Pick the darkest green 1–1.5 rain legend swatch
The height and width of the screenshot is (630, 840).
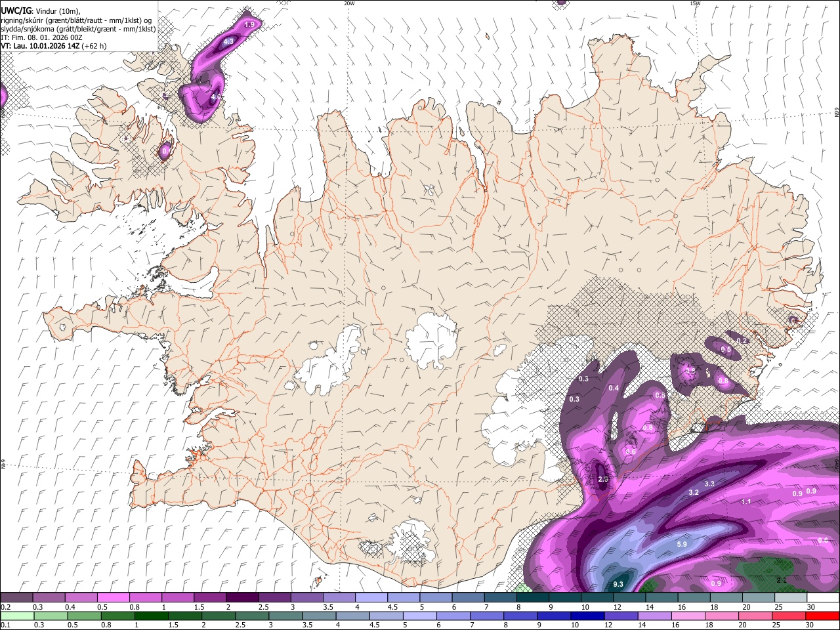151,616
